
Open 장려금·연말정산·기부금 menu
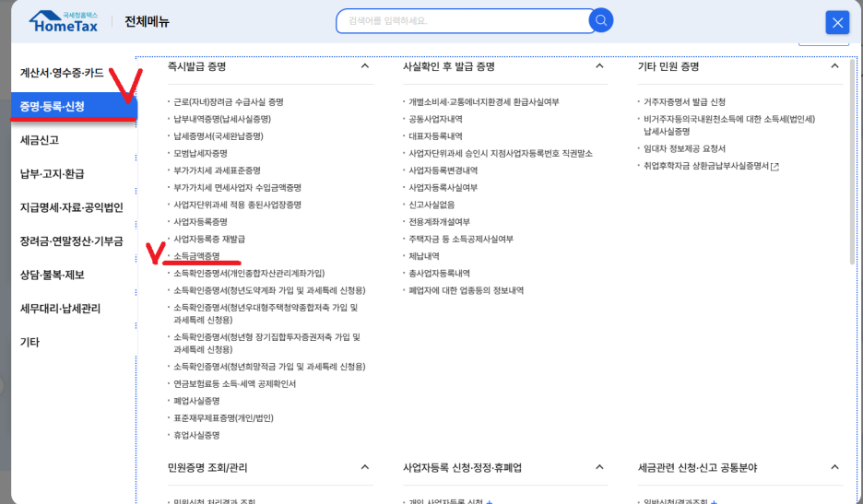pyautogui.click(x=72, y=241)
